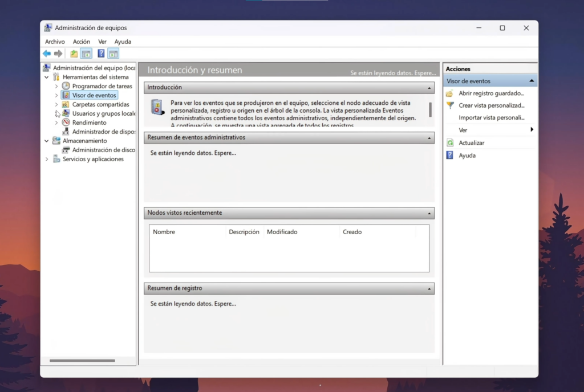Viewport: 584px width, 392px height.
Task: Select the Rendimiento gauge icon in tree
Action: (66, 122)
